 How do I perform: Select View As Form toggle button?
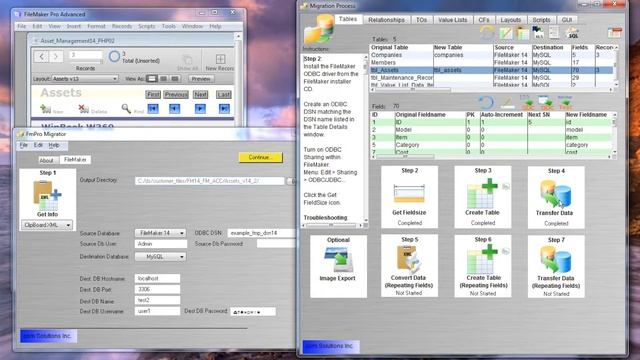(x=152, y=78)
